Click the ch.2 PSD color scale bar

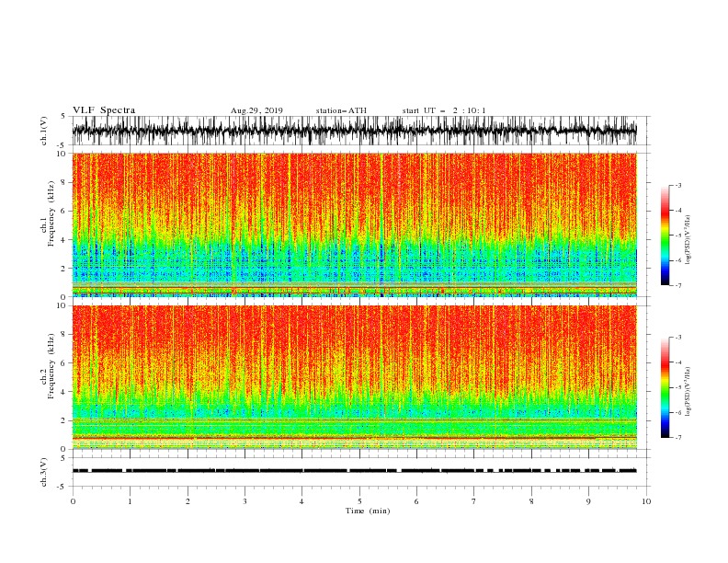click(665, 387)
